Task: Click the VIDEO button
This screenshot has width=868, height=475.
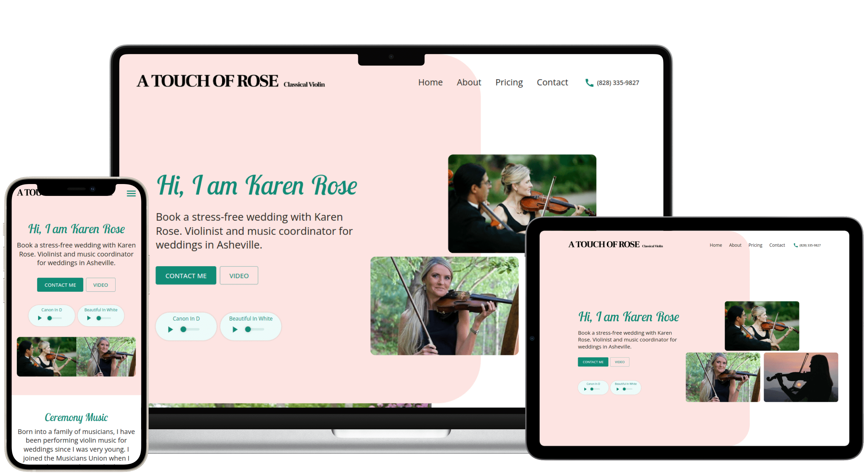Action: 238,275
